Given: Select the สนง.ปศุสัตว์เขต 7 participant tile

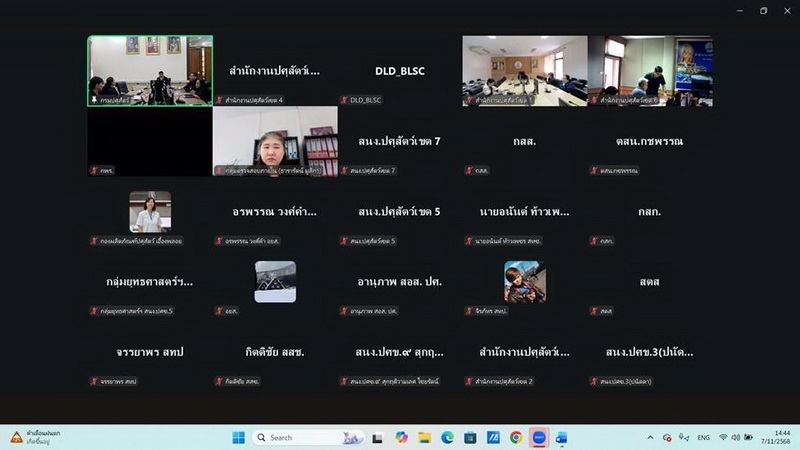Looking at the screenshot, I should 399,141.
